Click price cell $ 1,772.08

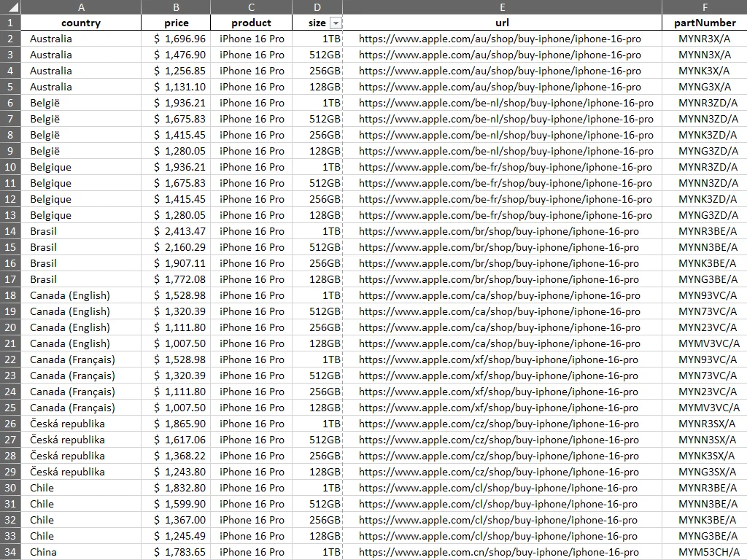pyautogui.click(x=176, y=279)
